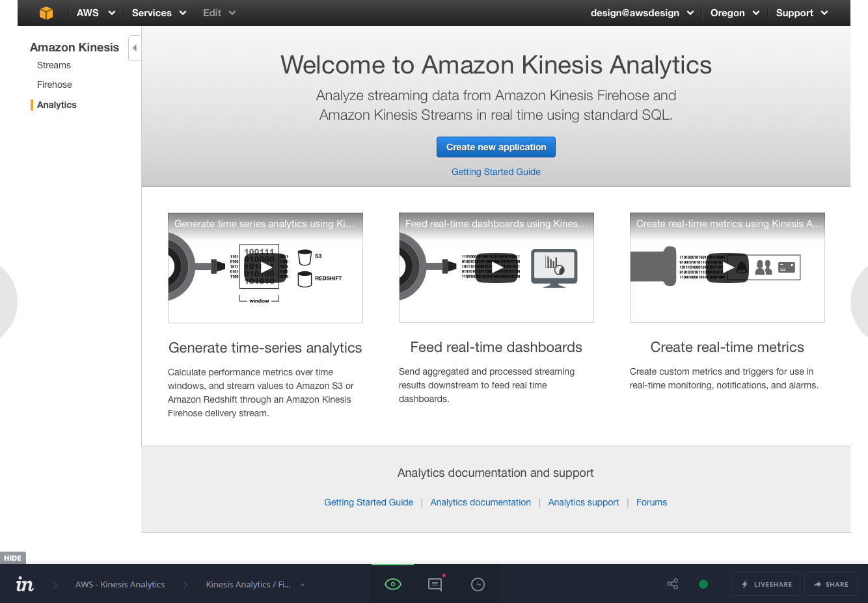Open Getting Started Guide in documentation and support

click(x=369, y=502)
